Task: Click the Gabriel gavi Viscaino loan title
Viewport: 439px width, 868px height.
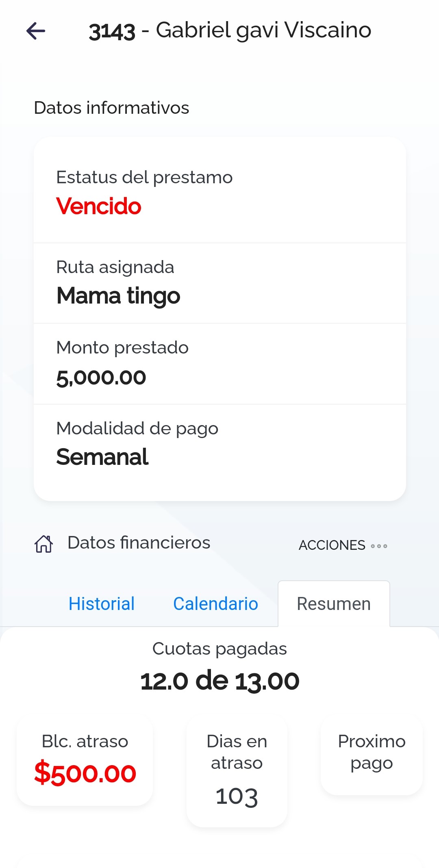Action: [x=230, y=30]
